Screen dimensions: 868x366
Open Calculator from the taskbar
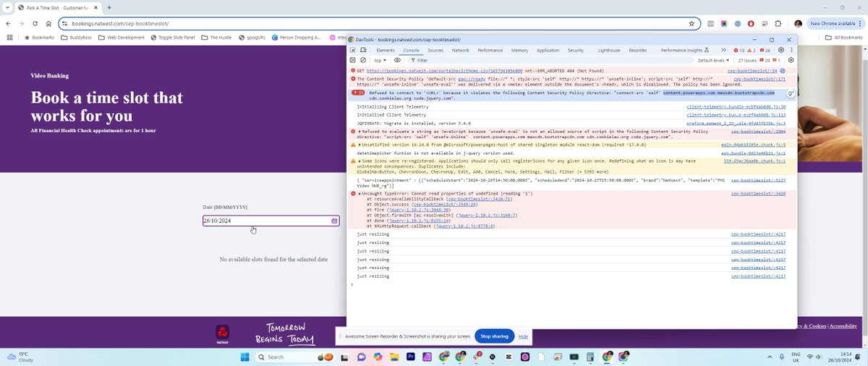[x=590, y=357]
